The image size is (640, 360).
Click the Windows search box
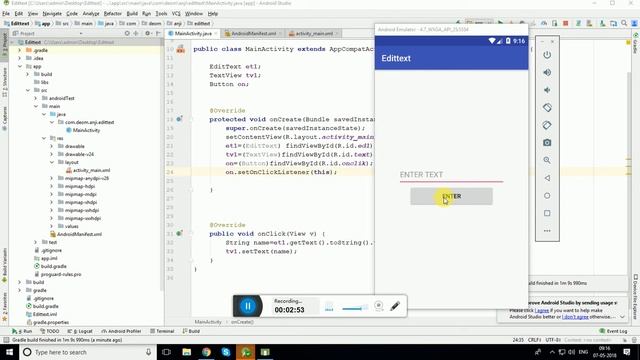coord(88,352)
